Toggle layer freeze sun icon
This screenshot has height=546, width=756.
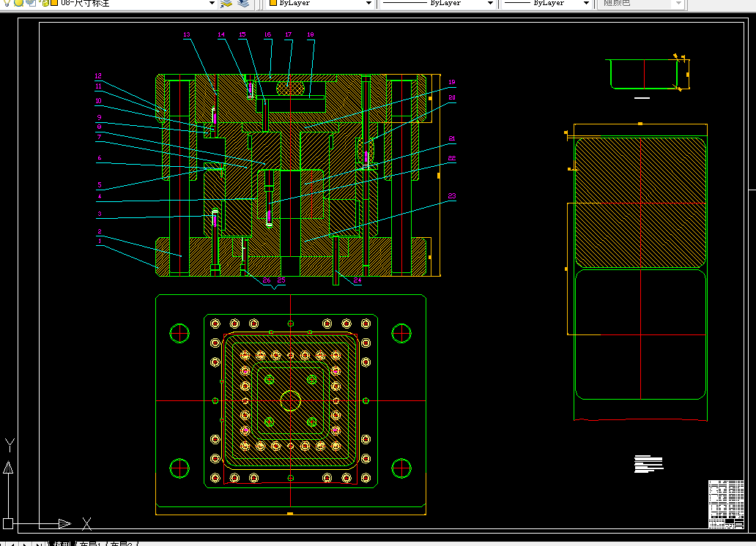click(x=18, y=2)
